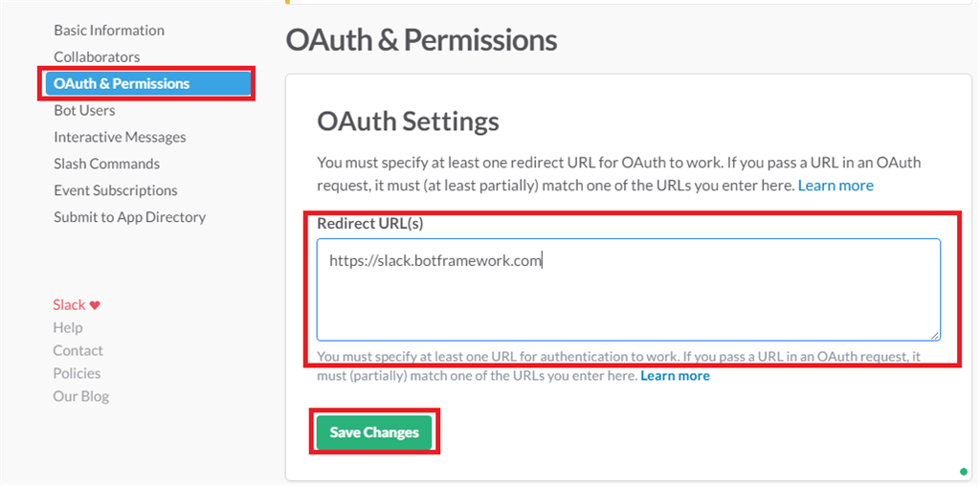Click the textarea resize handle corner
The height and width of the screenshot is (486, 980).
click(935, 335)
